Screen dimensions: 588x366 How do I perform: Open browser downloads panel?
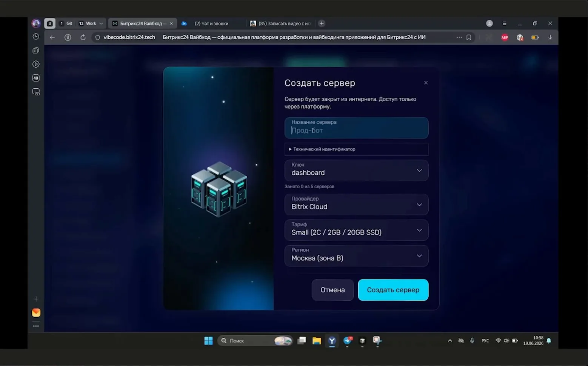pyautogui.click(x=550, y=37)
